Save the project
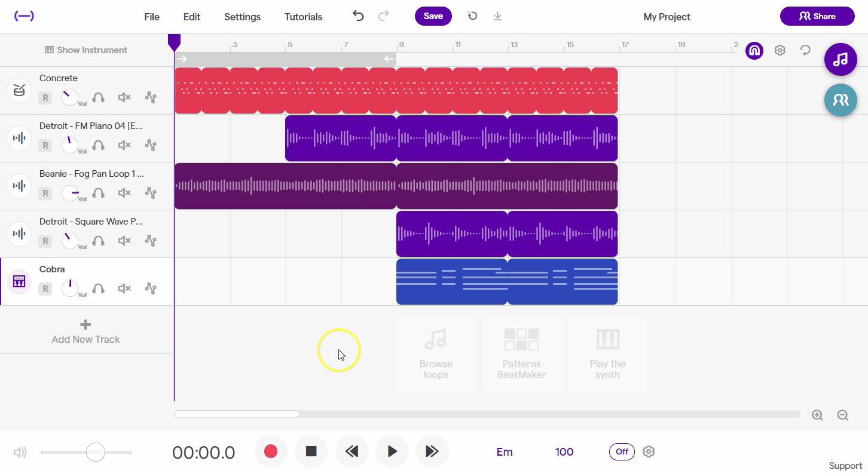This screenshot has height=473, width=868. 433,16
